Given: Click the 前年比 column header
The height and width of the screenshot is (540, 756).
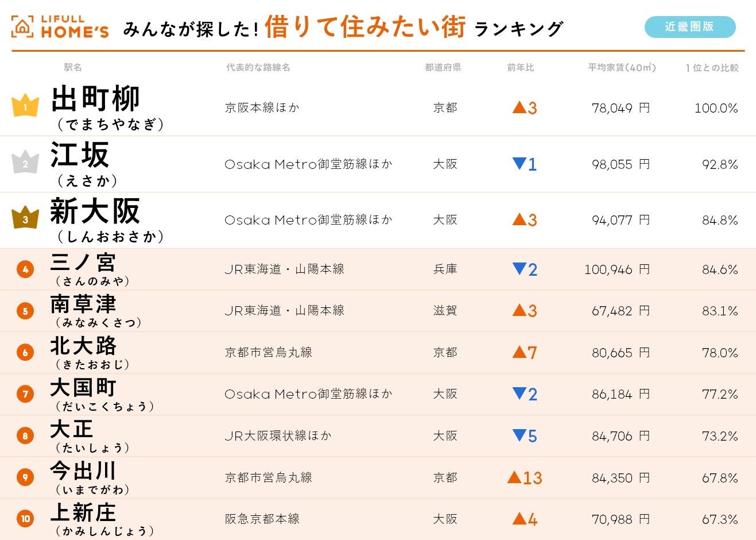Looking at the screenshot, I should [521, 68].
